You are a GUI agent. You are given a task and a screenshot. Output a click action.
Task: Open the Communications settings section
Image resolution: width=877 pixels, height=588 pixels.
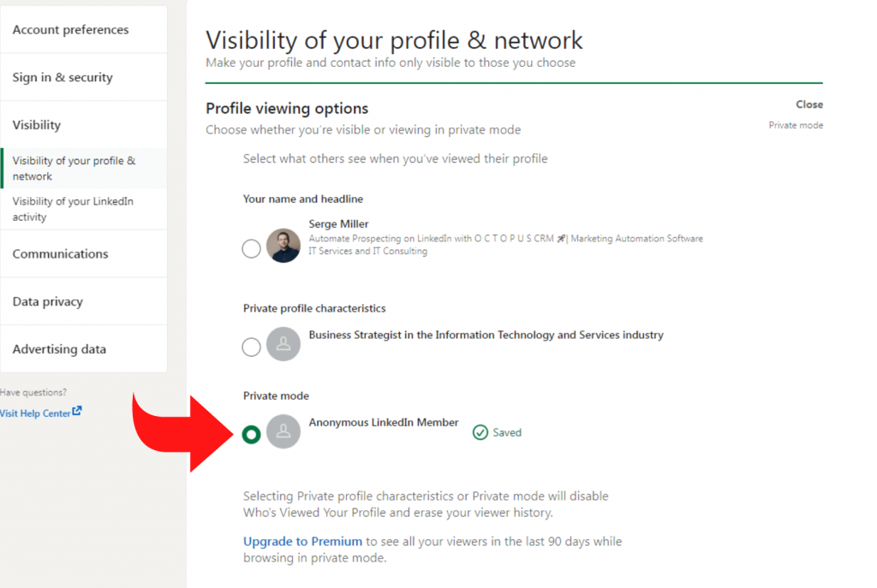tap(61, 253)
